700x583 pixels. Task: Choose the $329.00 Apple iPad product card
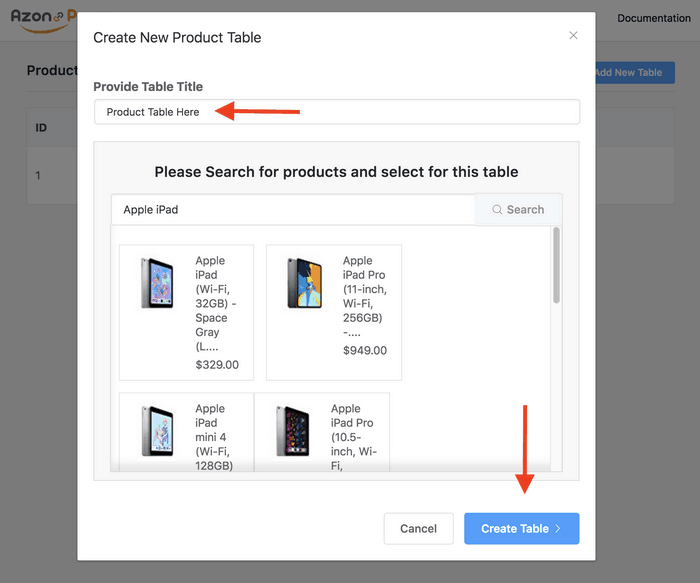(187, 312)
